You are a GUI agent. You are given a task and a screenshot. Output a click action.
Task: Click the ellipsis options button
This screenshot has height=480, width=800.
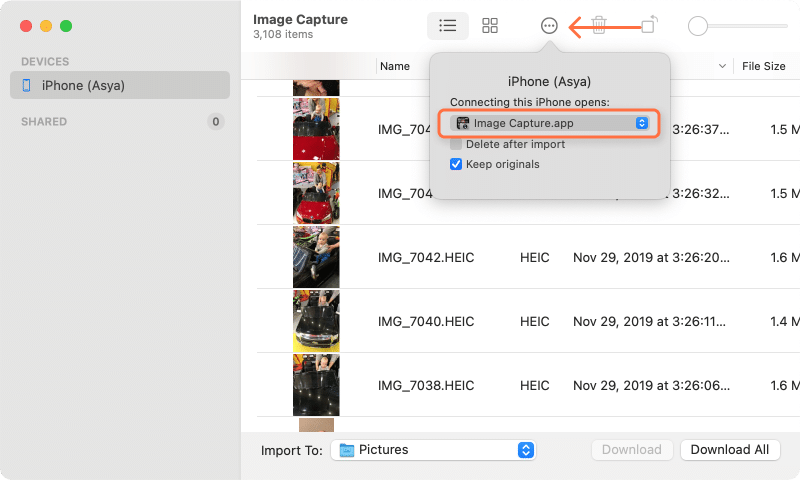pyautogui.click(x=549, y=26)
